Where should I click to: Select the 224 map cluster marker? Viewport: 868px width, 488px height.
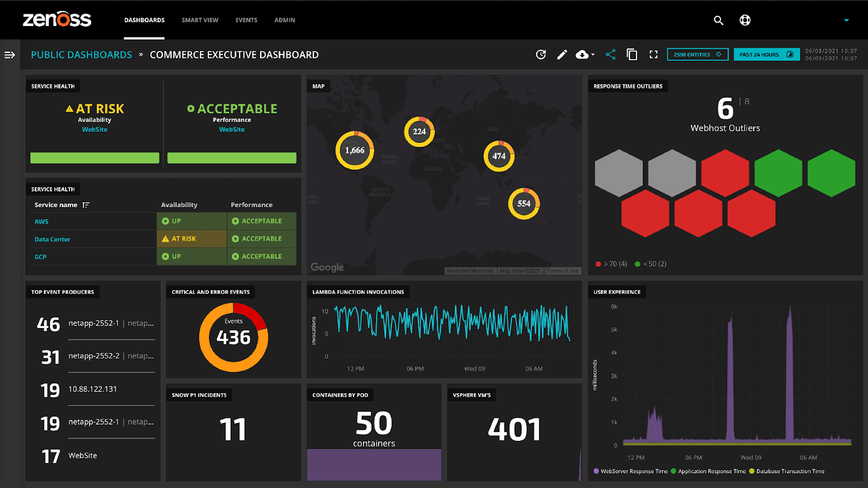tap(419, 131)
